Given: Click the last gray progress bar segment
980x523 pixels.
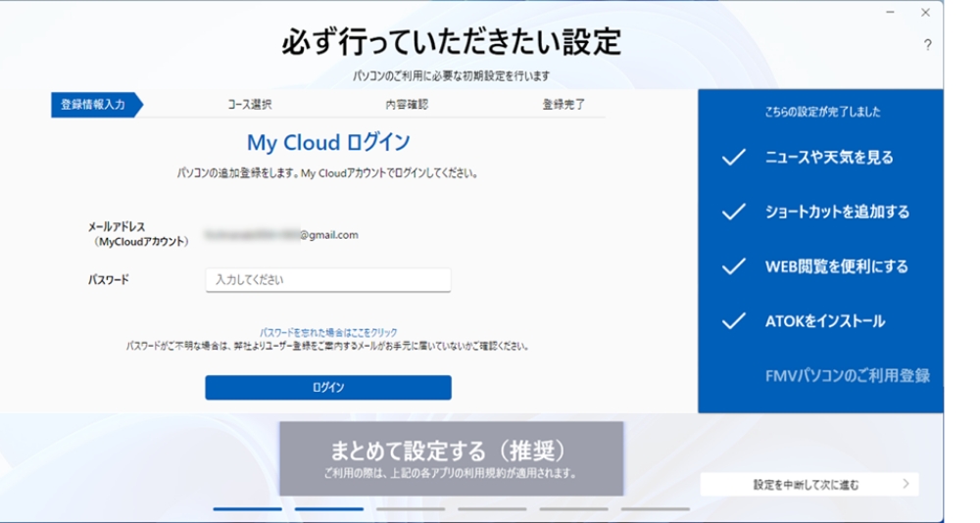Looking at the screenshot, I should [x=655, y=509].
